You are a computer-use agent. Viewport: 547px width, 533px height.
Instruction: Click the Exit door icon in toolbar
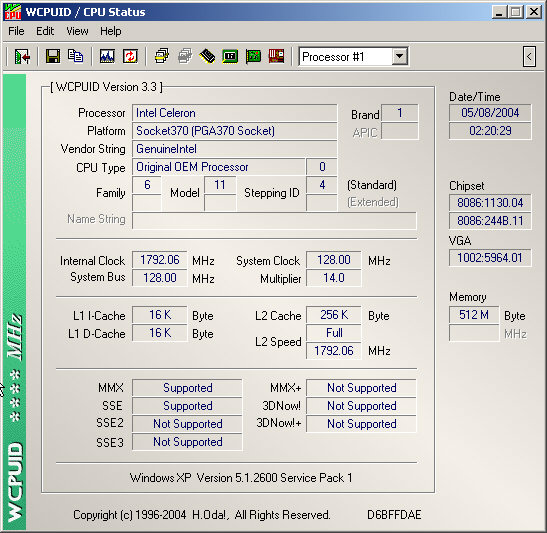tap(22, 56)
